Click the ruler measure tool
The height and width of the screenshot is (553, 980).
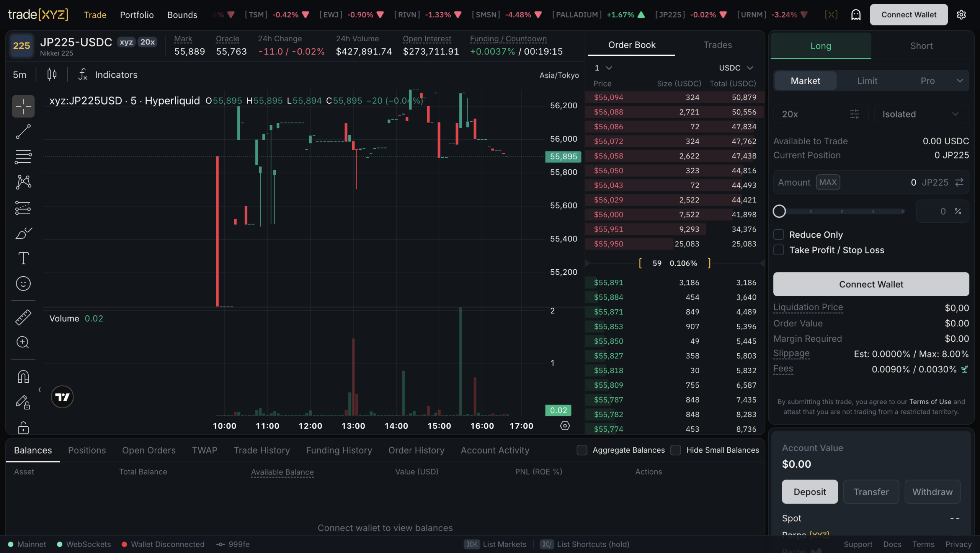(23, 317)
